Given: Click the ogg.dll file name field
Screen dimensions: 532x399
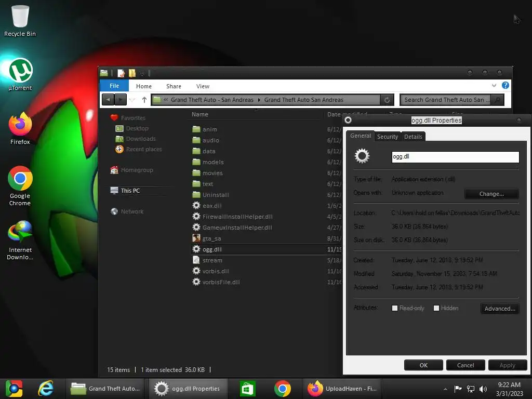Looking at the screenshot, I should click(455, 157).
